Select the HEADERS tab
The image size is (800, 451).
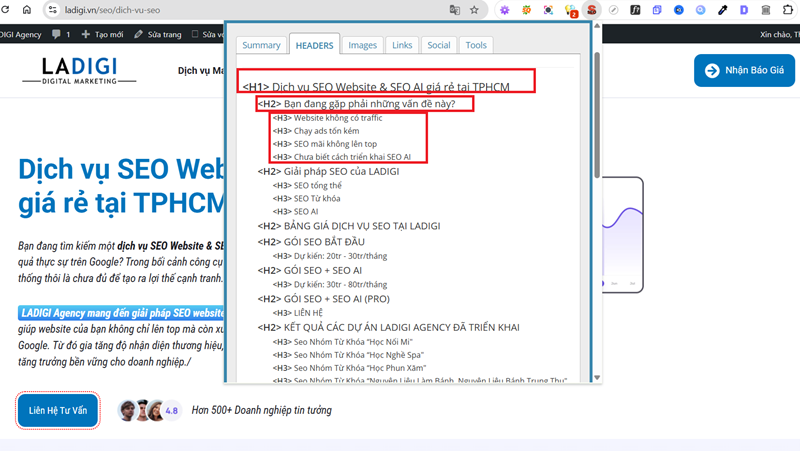pos(314,45)
